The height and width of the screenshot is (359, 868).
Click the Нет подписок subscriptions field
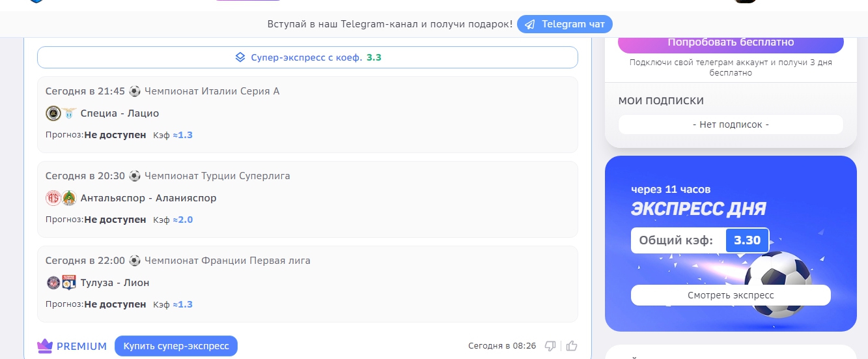click(x=731, y=124)
